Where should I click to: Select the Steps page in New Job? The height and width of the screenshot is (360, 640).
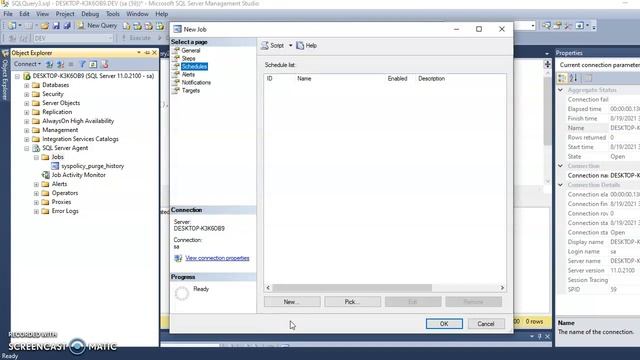[x=188, y=58]
